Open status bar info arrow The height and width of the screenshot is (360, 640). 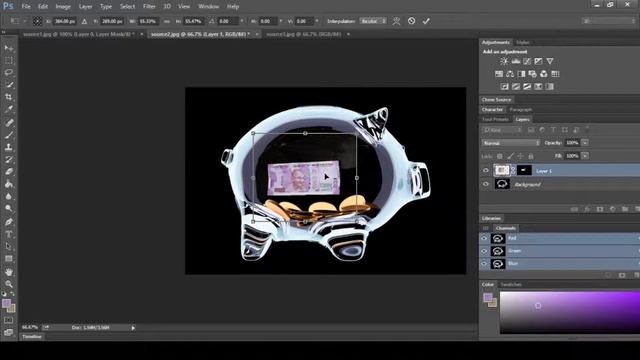133,328
